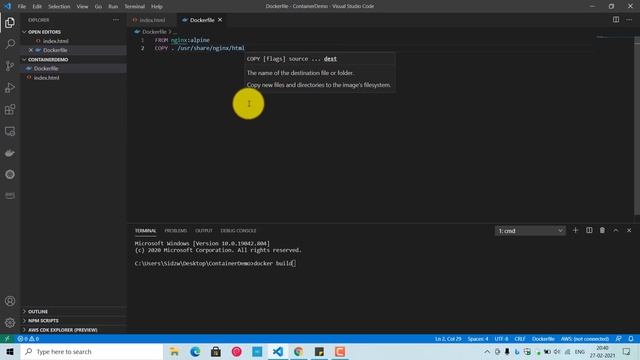Open the terminal selector dropdown 1: cmd
This screenshot has height=360, width=640.
[x=530, y=231]
